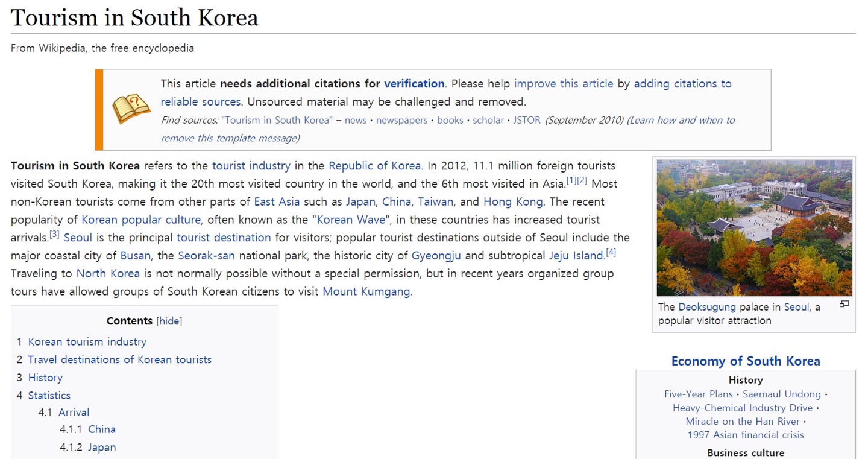This screenshot has height=459, width=868.
Task: Open citation reference [4]
Action: tap(611, 252)
